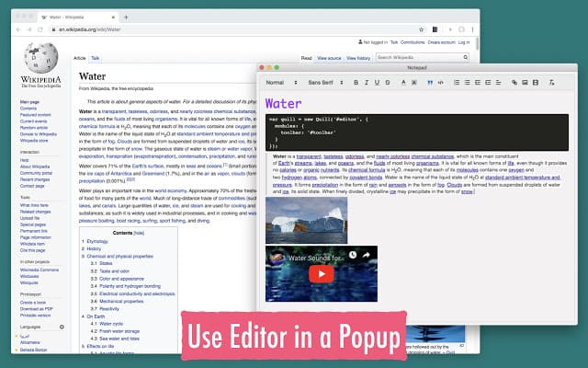
Task: Open the Sans Serif font dropdown
Action: pos(325,83)
